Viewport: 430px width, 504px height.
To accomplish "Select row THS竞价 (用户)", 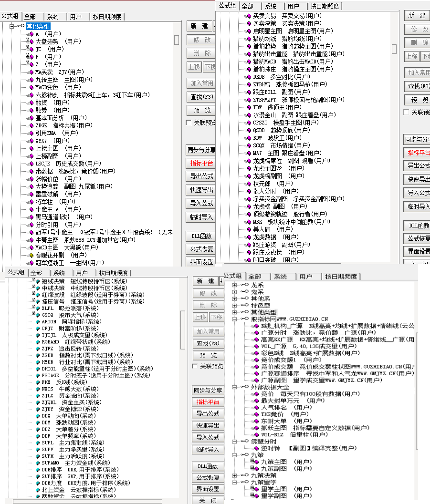I will (x=284, y=414).
